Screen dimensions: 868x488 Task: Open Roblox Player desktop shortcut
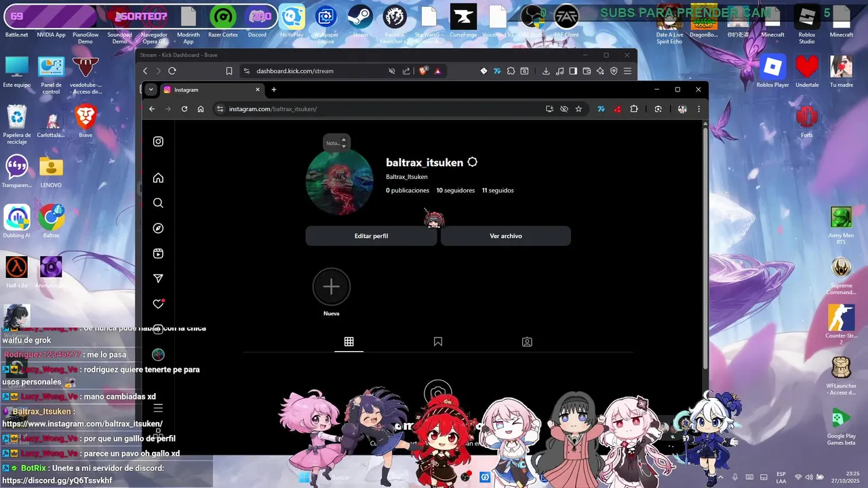[x=772, y=71]
